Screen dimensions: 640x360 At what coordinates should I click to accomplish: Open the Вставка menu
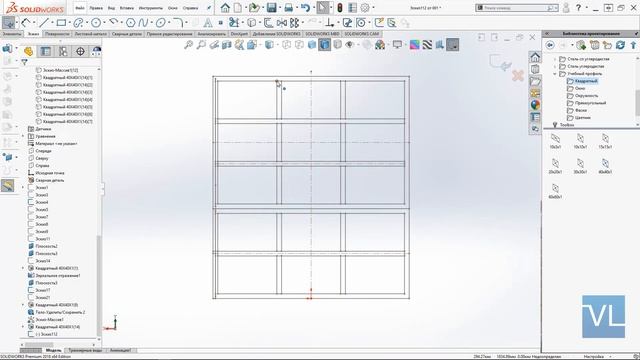tap(127, 8)
